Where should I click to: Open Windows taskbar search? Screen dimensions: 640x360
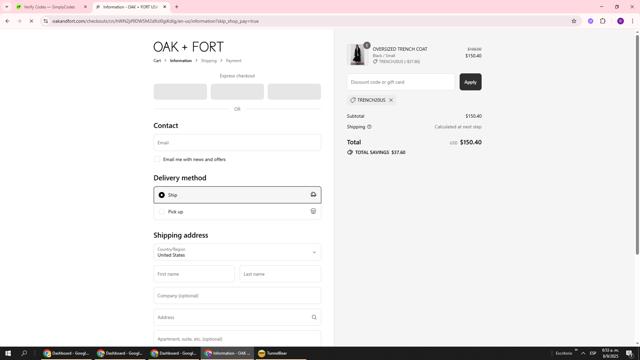[24, 353]
